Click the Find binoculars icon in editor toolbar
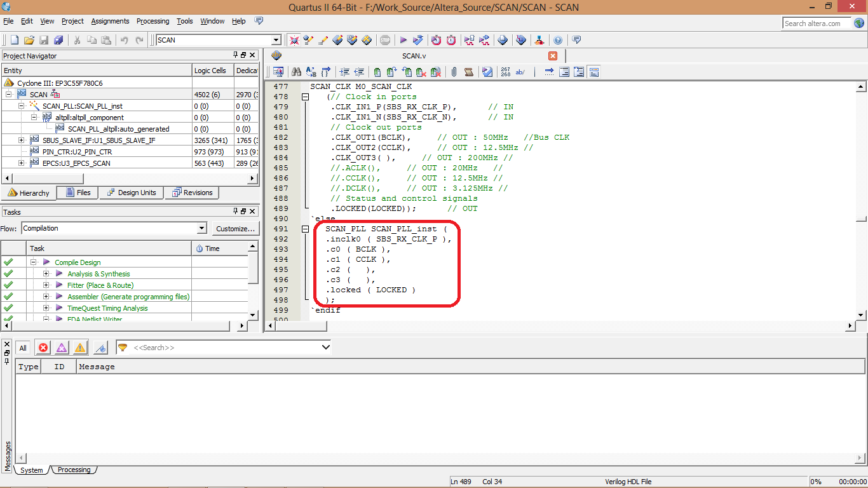This screenshot has height=488, width=868. [296, 72]
